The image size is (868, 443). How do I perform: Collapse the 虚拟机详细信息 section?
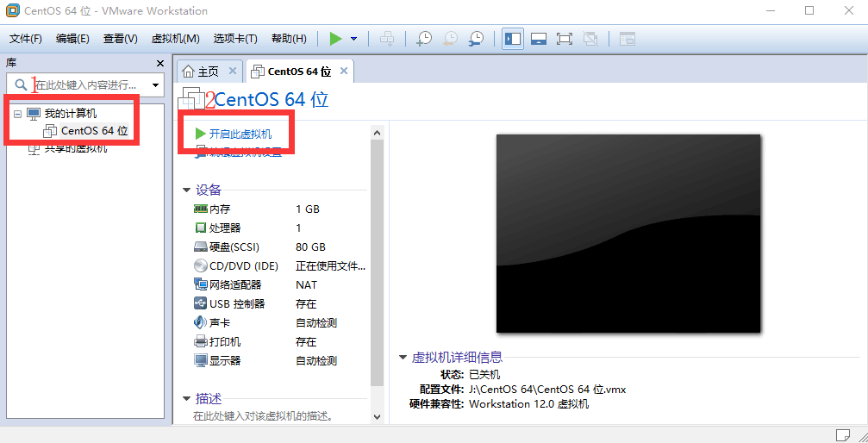pos(403,357)
